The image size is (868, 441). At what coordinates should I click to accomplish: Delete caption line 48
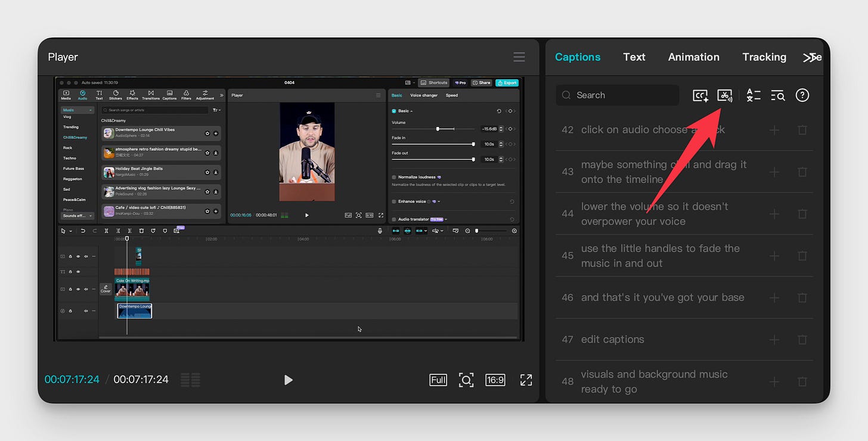click(x=802, y=381)
